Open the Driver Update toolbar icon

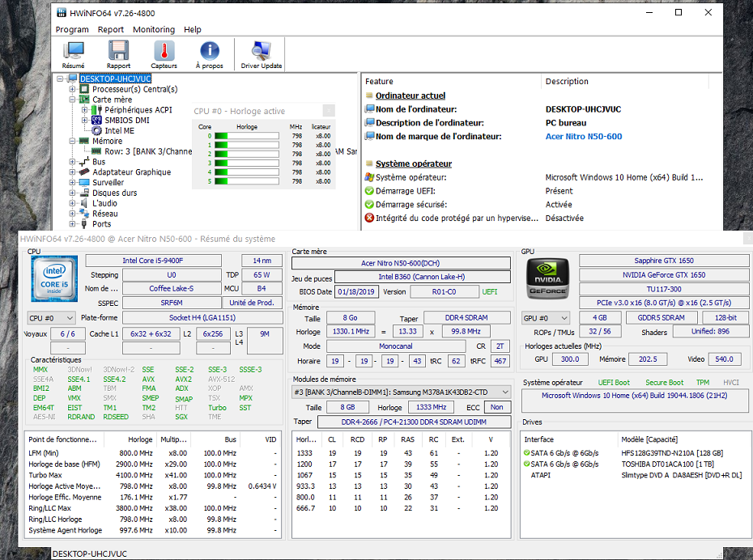pyautogui.click(x=262, y=55)
